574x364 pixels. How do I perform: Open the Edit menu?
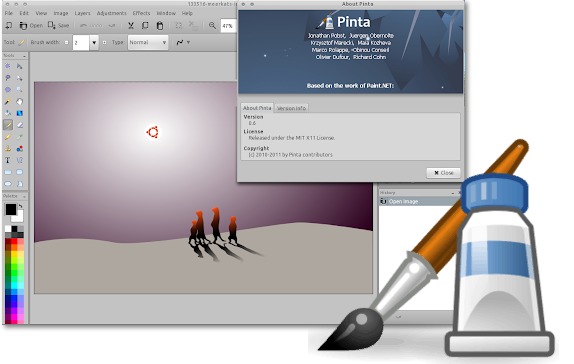click(24, 13)
